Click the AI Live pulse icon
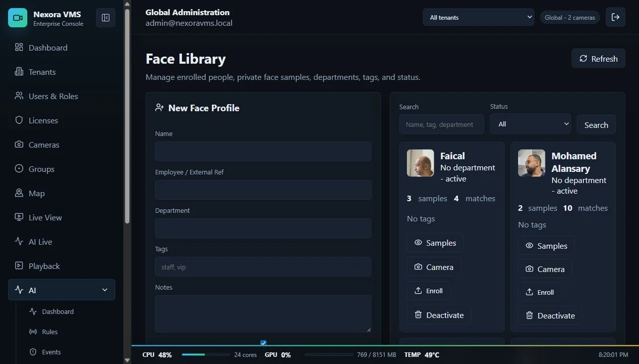639x364 pixels. [19, 242]
